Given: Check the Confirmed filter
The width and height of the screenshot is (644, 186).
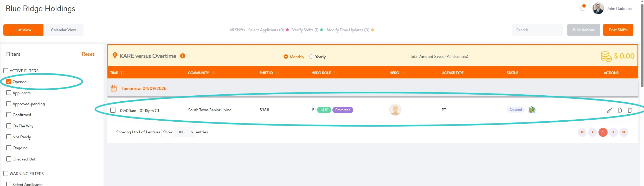Looking at the screenshot, I should pyautogui.click(x=9, y=115).
